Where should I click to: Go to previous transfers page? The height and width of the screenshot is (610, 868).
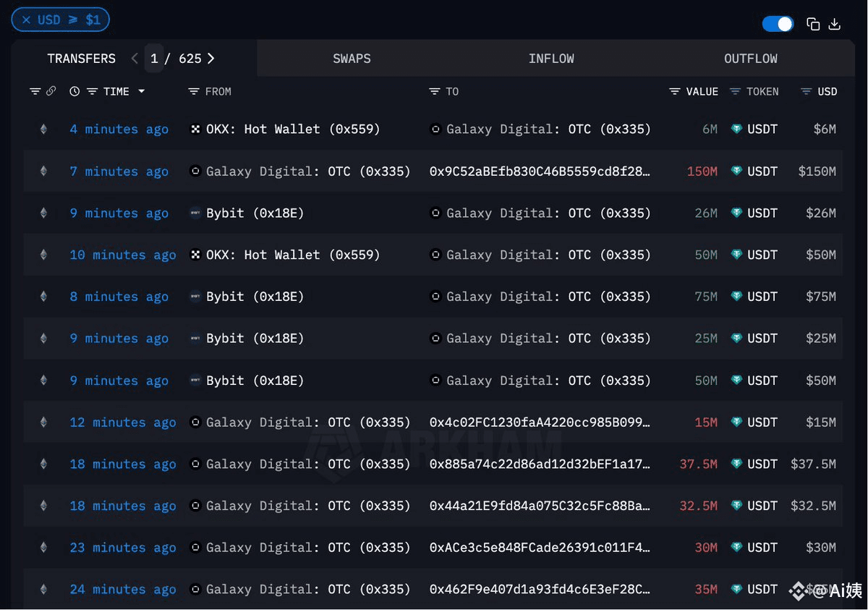pos(135,59)
